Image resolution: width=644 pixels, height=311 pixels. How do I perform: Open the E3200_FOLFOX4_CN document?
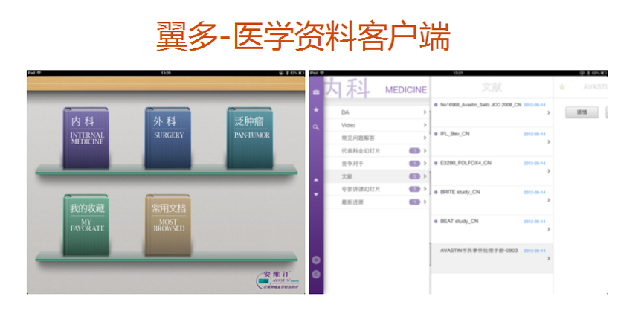pos(492,171)
